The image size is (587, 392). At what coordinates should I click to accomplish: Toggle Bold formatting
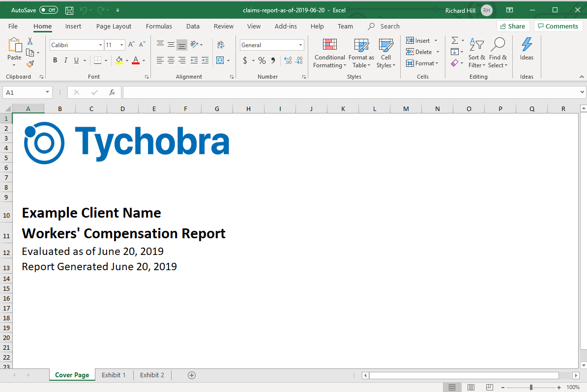click(x=55, y=60)
